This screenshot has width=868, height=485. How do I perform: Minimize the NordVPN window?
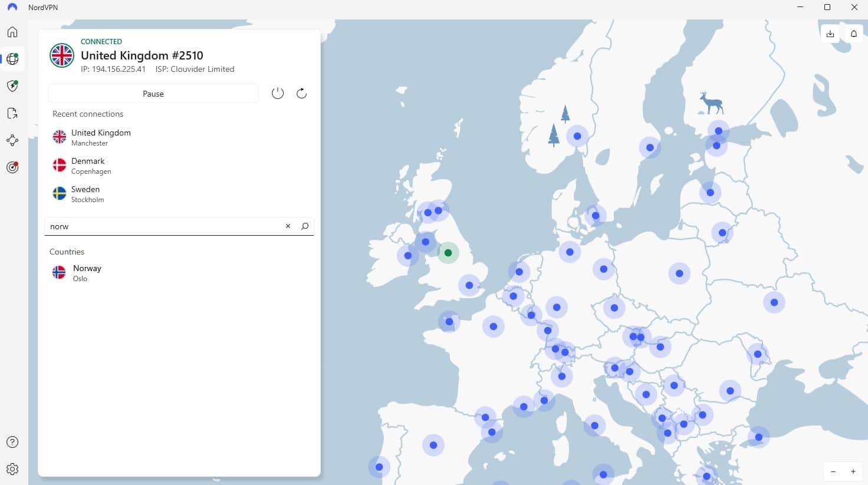[x=800, y=8]
